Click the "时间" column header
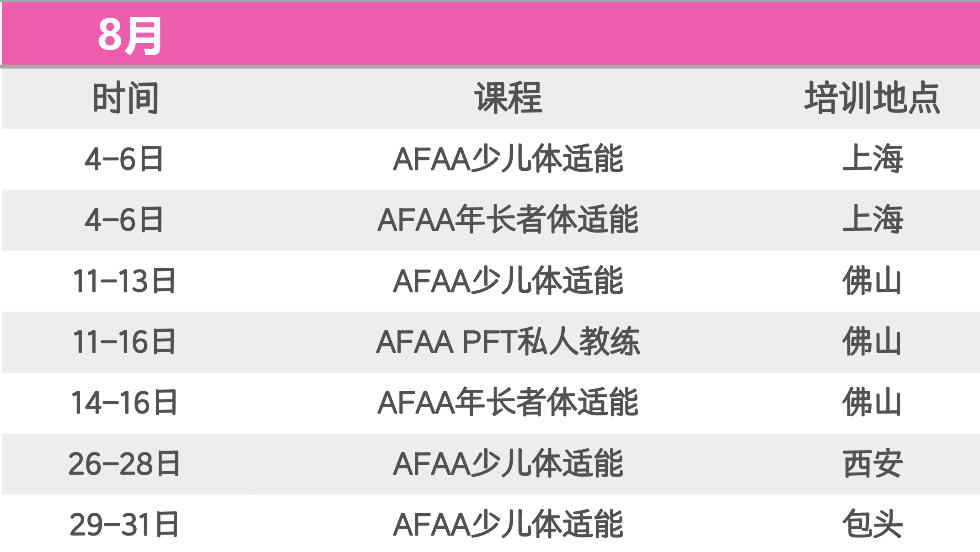The width and height of the screenshot is (980, 552). [x=125, y=98]
